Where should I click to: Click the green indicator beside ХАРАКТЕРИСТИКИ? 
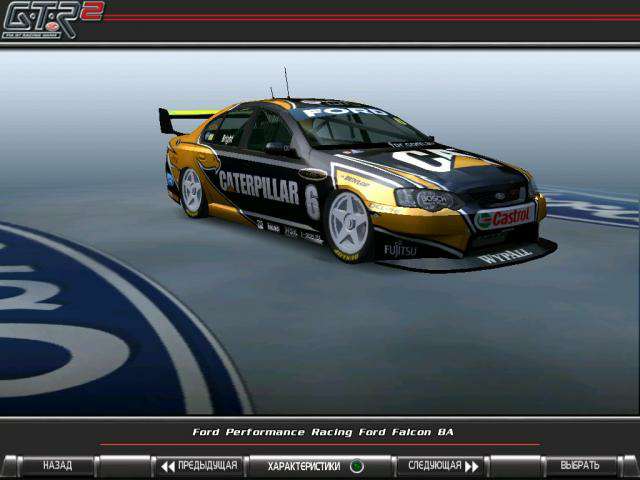tap(357, 466)
